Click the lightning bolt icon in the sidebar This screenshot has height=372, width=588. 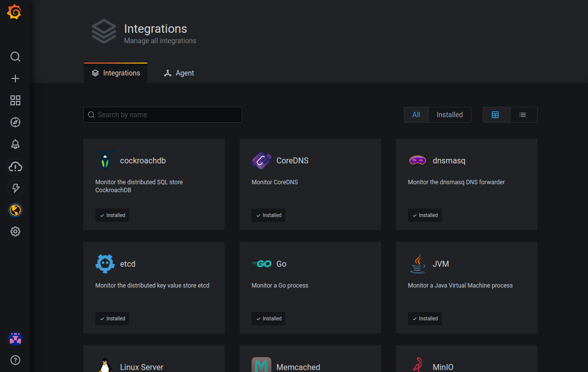pyautogui.click(x=15, y=188)
